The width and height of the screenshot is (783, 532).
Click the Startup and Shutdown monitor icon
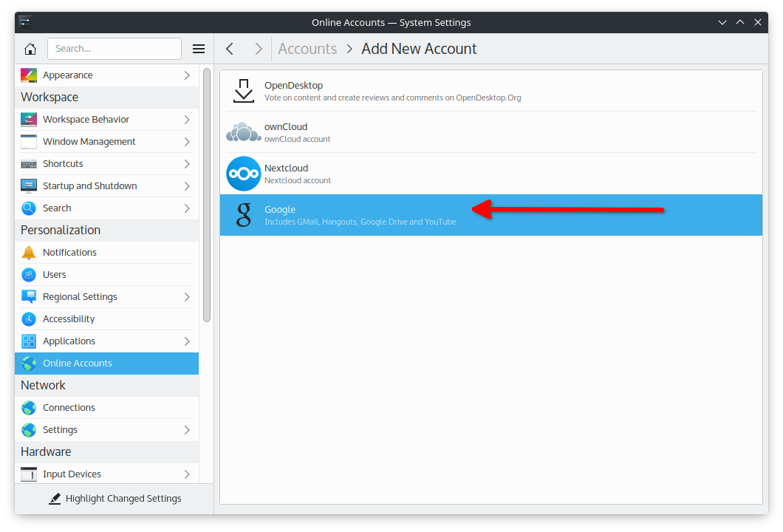[29, 185]
